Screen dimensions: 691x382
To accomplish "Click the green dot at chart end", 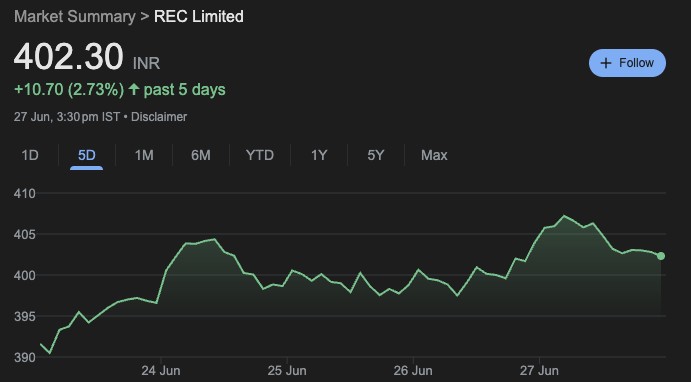I will click(661, 256).
